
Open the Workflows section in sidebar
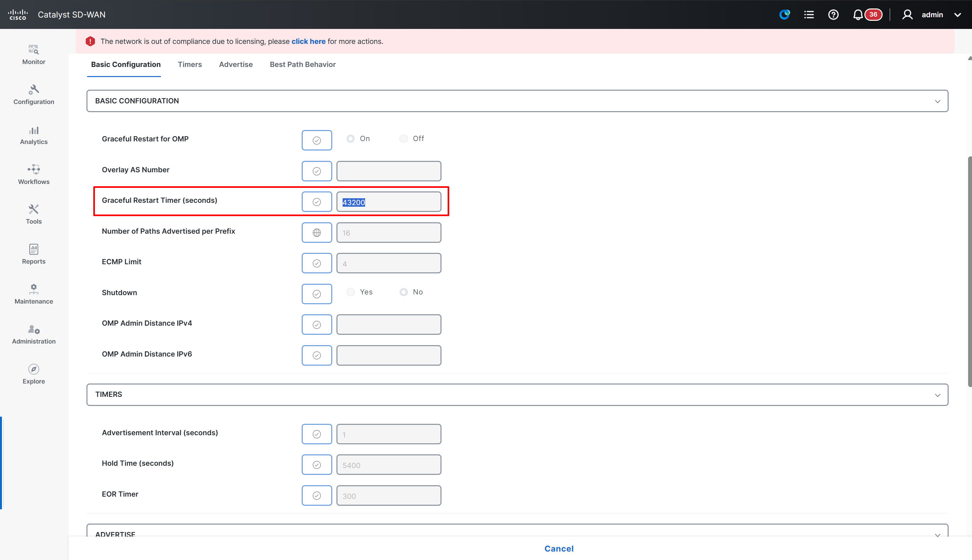pyautogui.click(x=34, y=175)
